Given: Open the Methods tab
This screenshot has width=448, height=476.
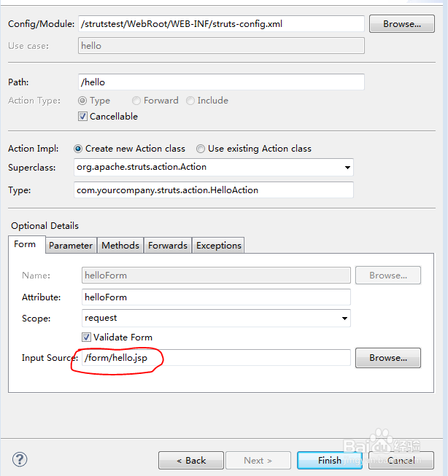Looking at the screenshot, I should tap(120, 246).
